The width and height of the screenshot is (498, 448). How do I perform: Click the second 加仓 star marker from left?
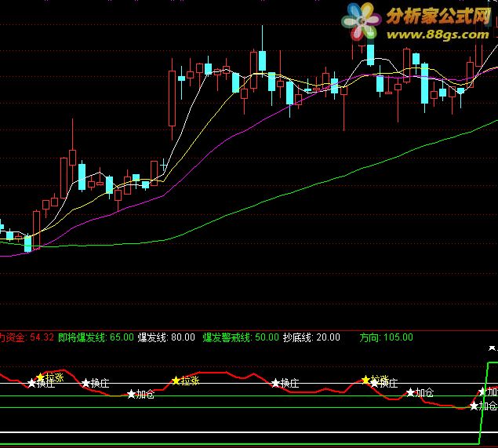click(x=410, y=393)
